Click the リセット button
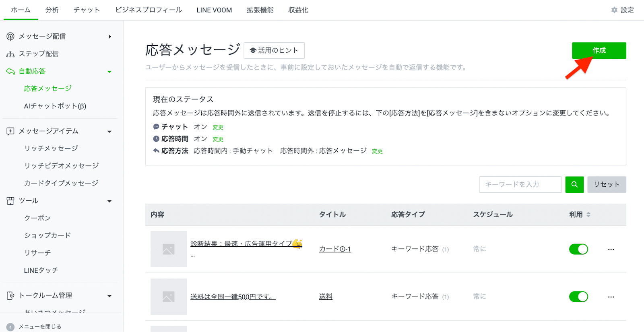644x332 pixels. [x=606, y=184]
